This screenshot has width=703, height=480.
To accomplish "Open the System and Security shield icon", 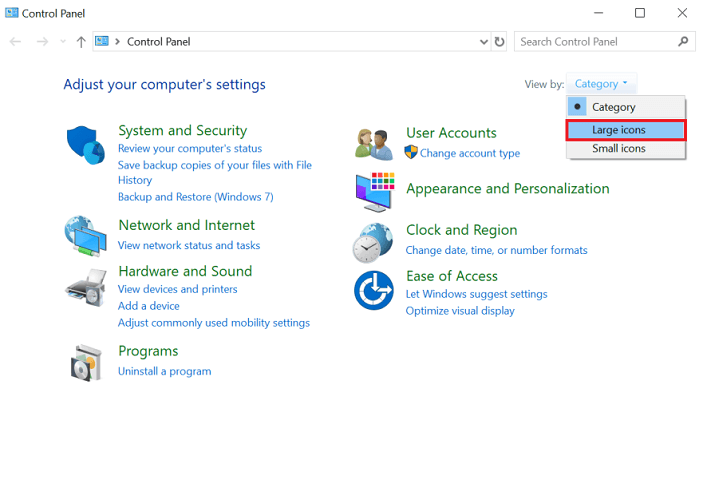I will coord(86,145).
